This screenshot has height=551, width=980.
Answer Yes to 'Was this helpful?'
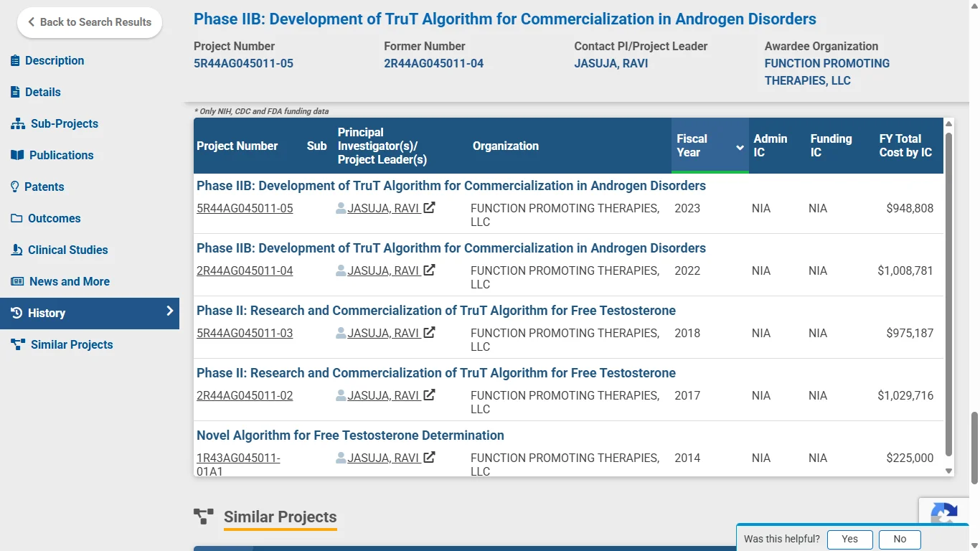tap(849, 539)
